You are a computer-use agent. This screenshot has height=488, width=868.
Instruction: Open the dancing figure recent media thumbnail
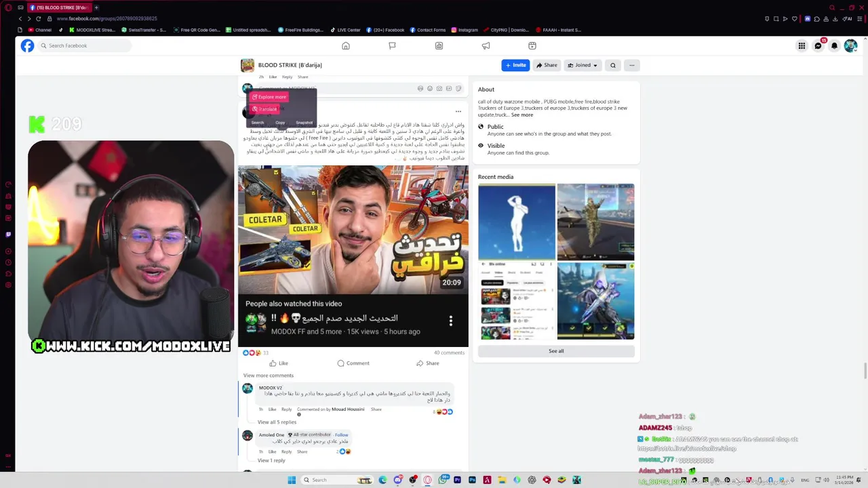(517, 222)
